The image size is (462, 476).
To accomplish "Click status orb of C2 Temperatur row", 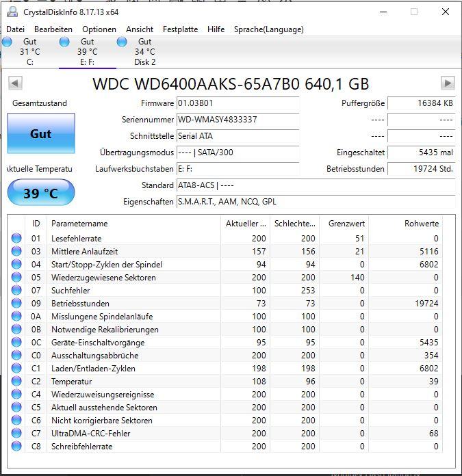I will (16, 382).
